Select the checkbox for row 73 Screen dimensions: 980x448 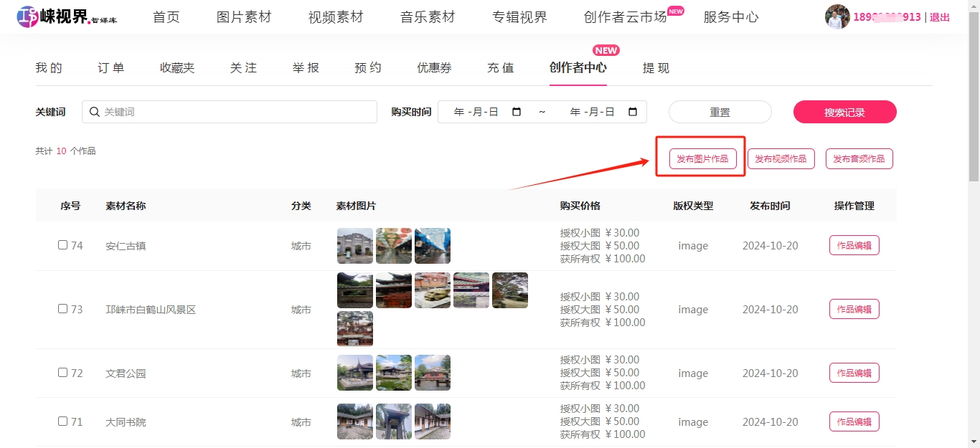(x=62, y=309)
